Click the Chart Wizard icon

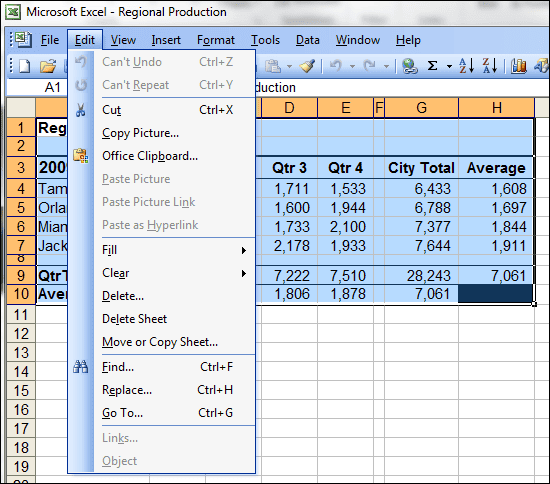coord(519,66)
